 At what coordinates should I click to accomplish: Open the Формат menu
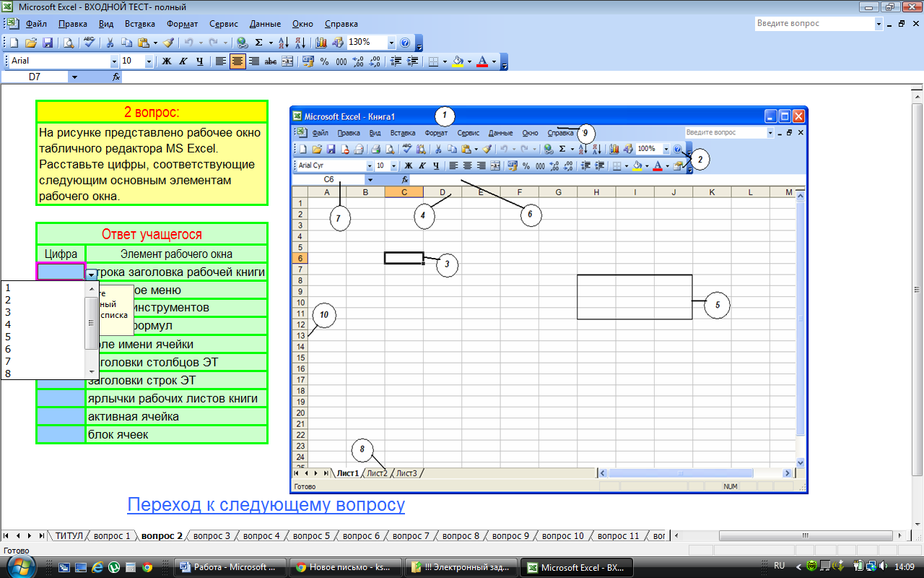[182, 24]
